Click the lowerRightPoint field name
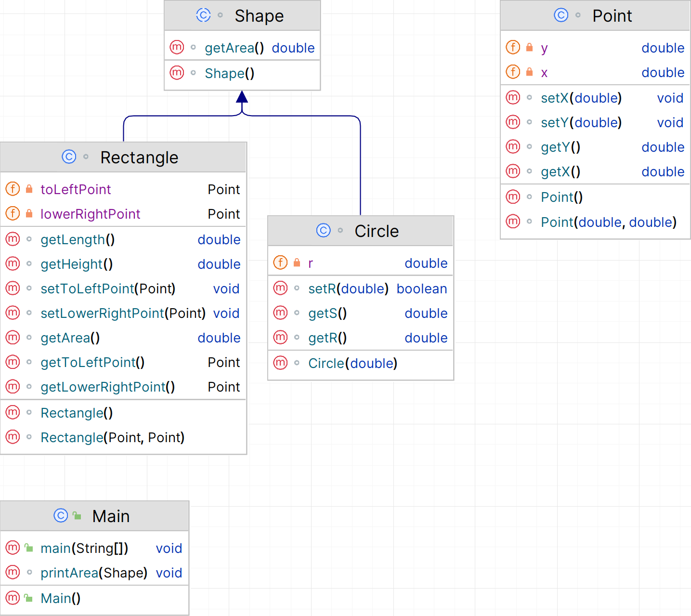Viewport: 691px width, 616px height. point(90,214)
